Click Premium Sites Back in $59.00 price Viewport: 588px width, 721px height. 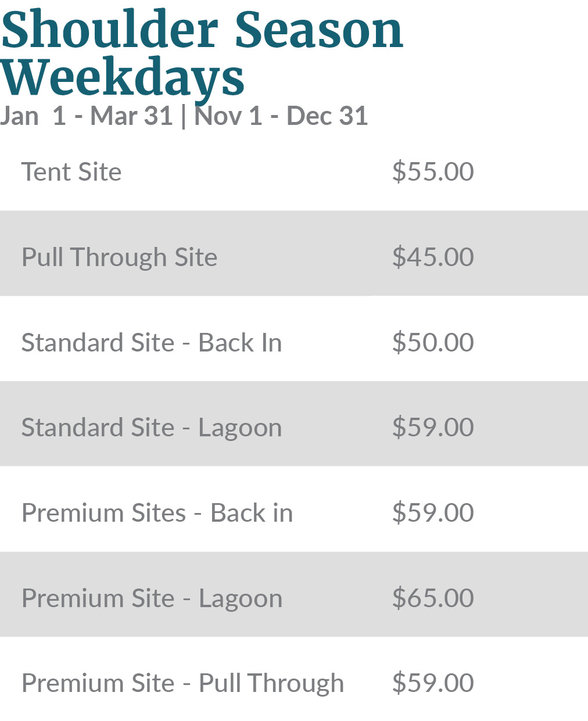pos(433,513)
